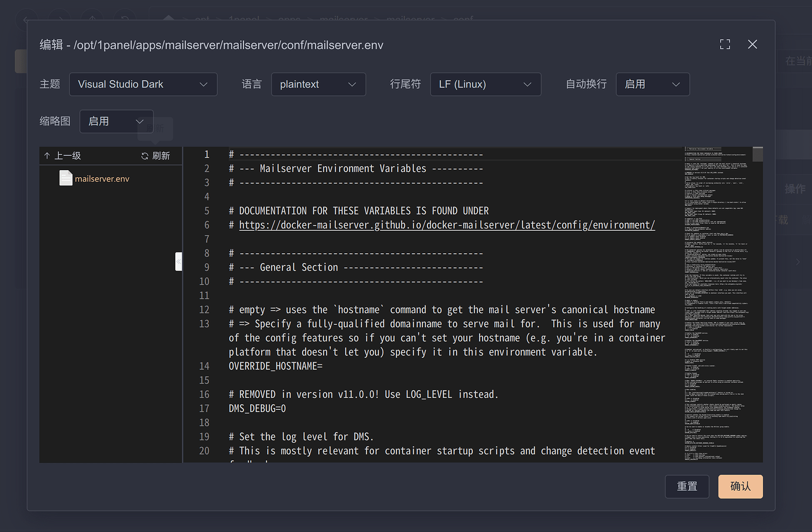This screenshot has width=812, height=532.
Task: Open the docker-mailserver documentation link
Action: tap(447, 224)
